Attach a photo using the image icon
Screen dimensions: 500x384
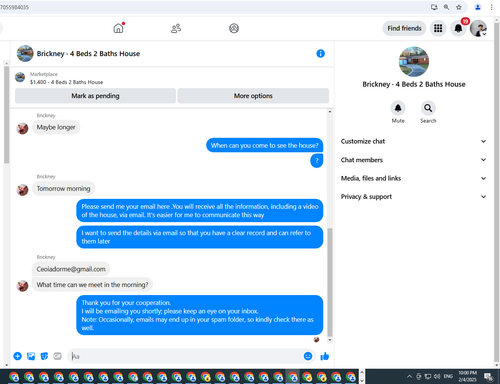point(31,356)
